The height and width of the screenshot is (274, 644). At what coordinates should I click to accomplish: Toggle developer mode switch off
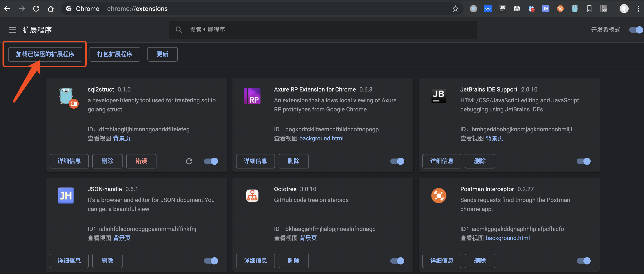coord(636,30)
